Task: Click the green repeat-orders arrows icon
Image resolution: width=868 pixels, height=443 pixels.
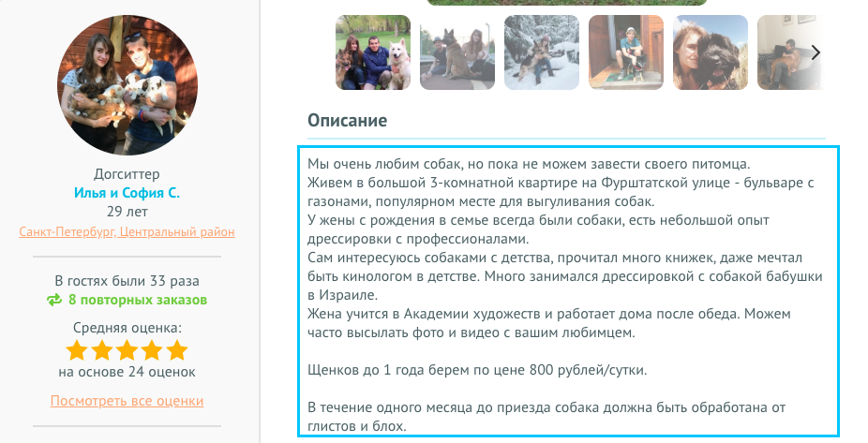Action: [x=54, y=300]
